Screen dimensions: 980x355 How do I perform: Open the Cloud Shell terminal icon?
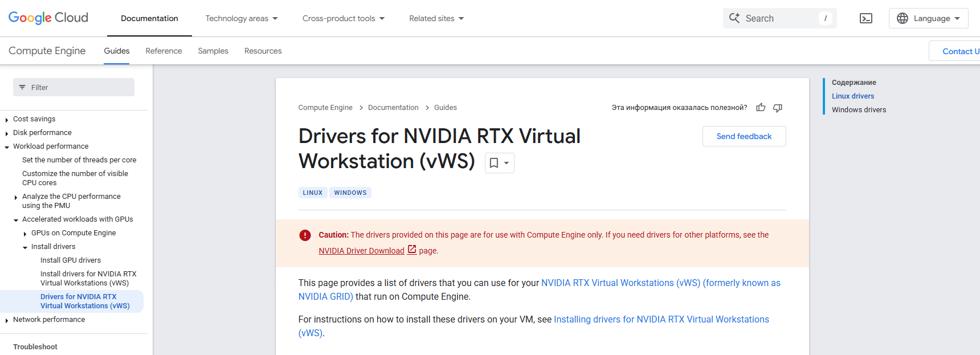(865, 18)
